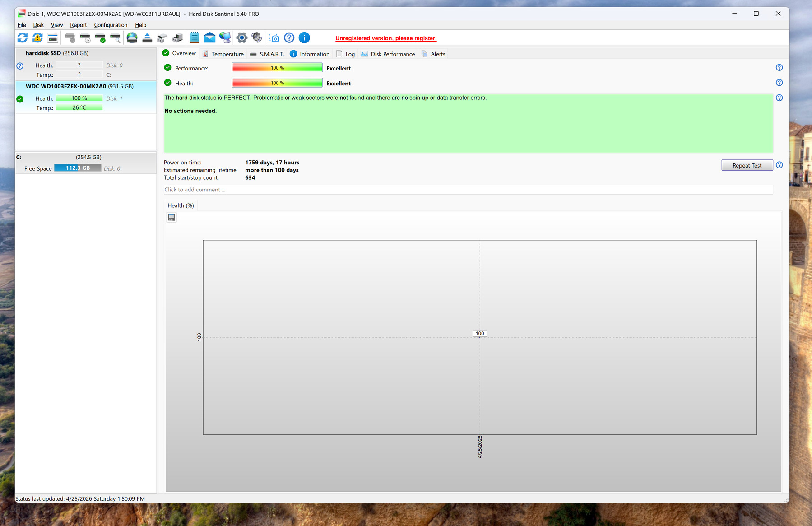Switch to the Information tab
The height and width of the screenshot is (526, 812).
[x=310, y=54]
